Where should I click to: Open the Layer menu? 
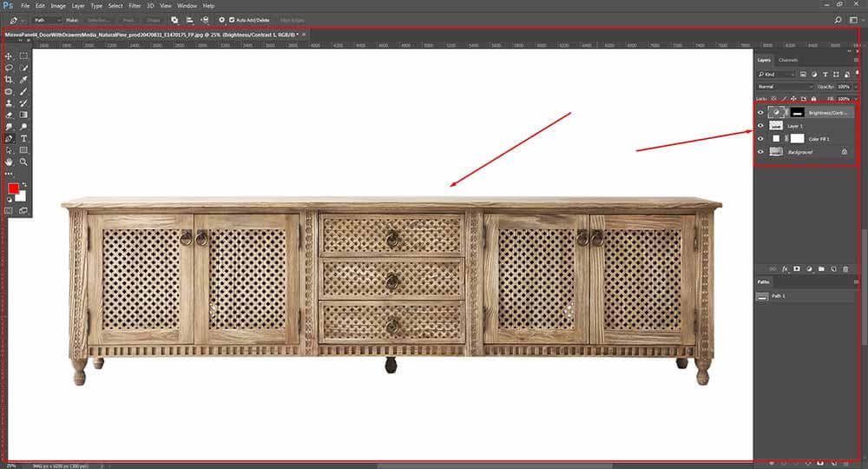(78, 5)
